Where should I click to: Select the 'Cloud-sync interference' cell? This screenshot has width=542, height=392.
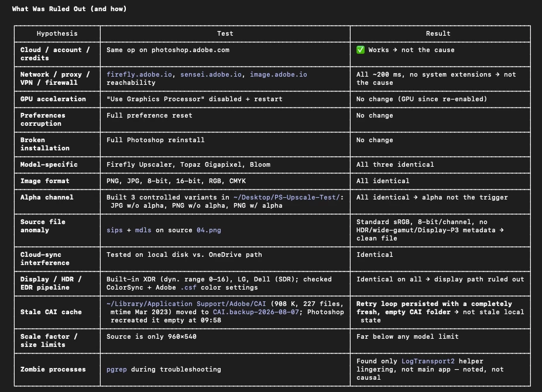click(x=57, y=259)
